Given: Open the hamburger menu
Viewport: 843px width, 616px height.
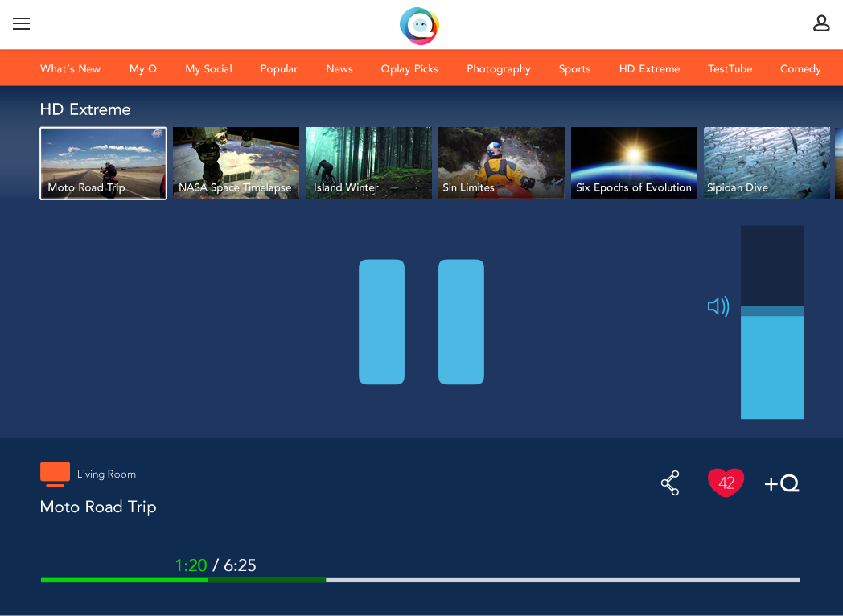Looking at the screenshot, I should 22,24.
